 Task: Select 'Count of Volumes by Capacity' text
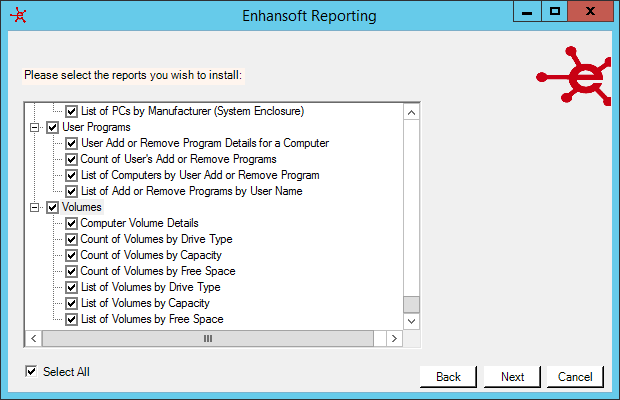tap(151, 255)
